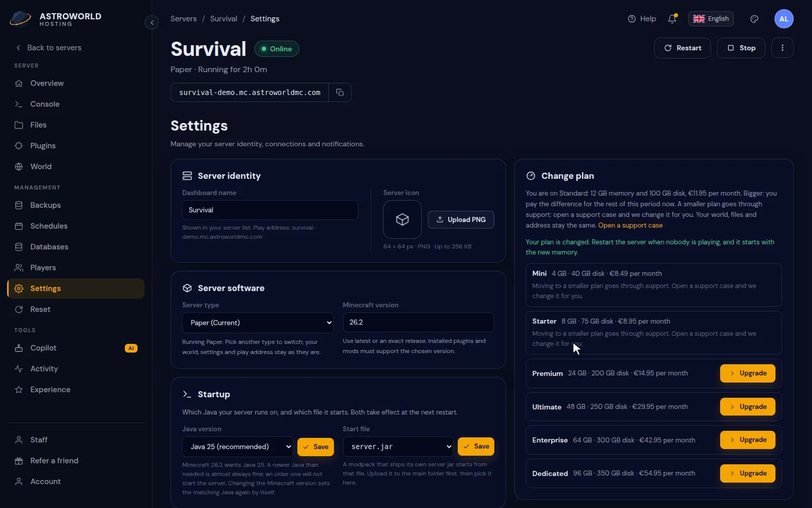Open Schedules in the sidebar
This screenshot has height=508, width=812.
[76, 226]
